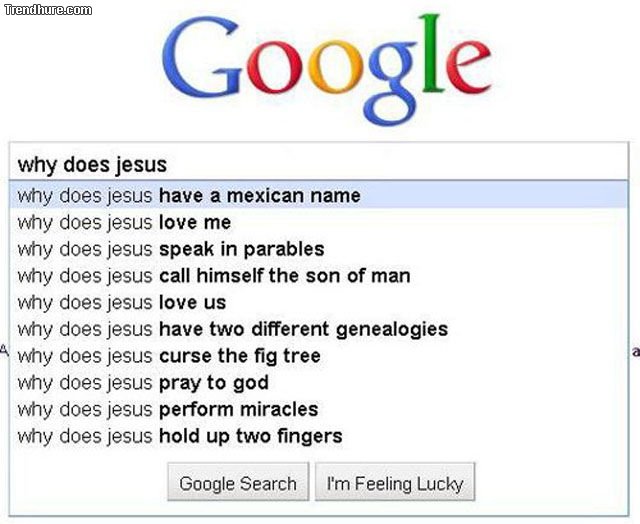This screenshot has width=640, height=524.
Task: Click the Trendhure.com watermark text
Action: (x=47, y=9)
